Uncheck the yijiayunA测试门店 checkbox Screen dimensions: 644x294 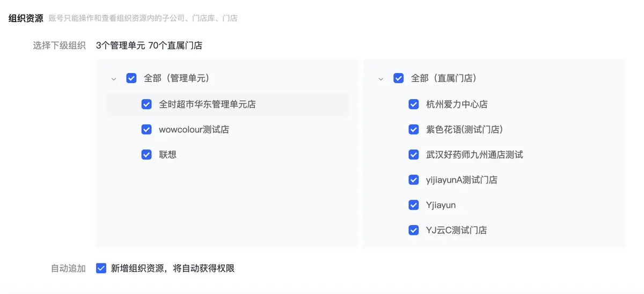pyautogui.click(x=414, y=180)
